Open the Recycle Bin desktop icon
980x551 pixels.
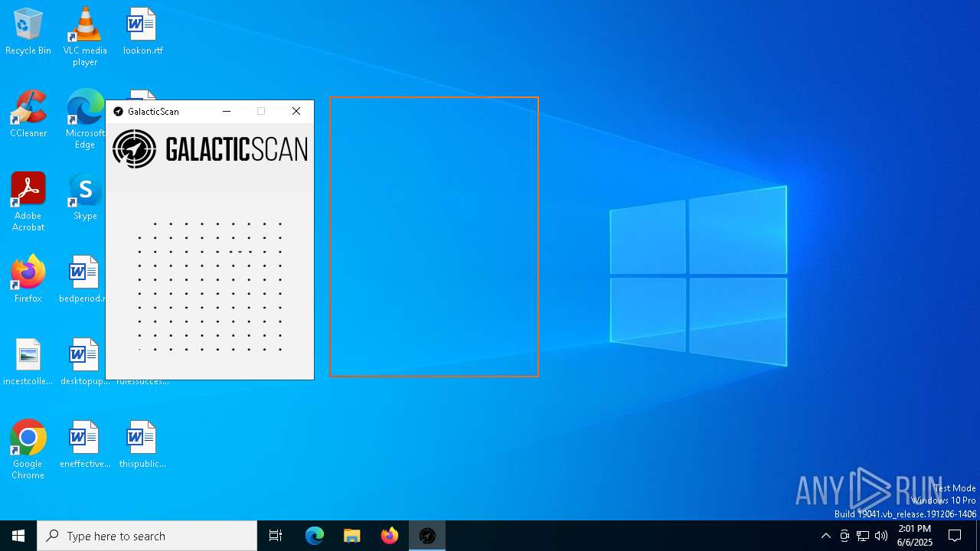pyautogui.click(x=28, y=31)
